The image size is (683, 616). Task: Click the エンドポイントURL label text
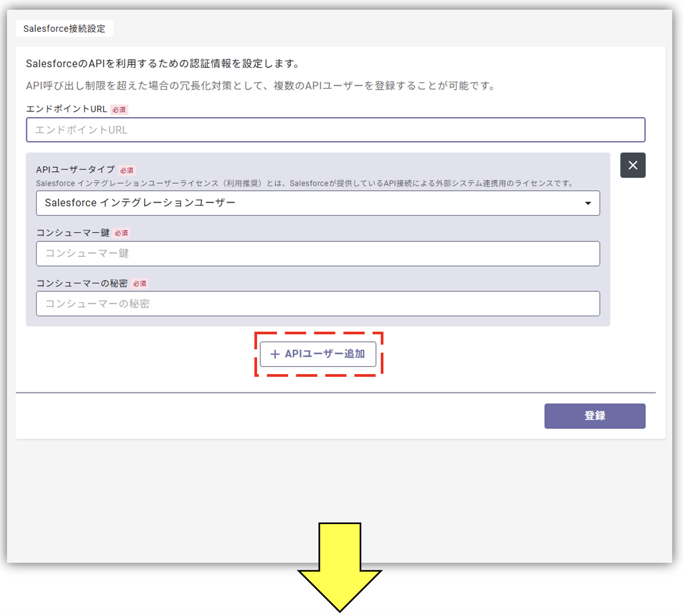(66, 109)
